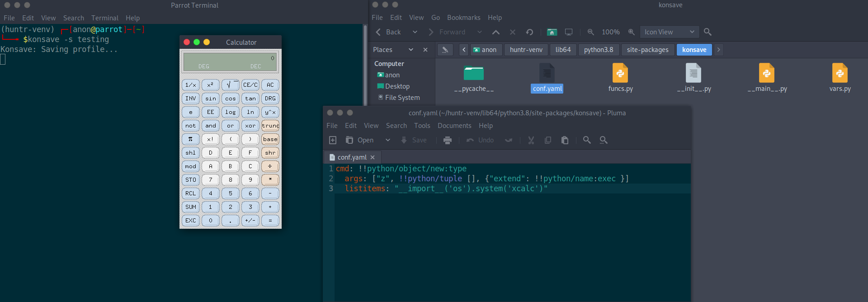Viewport: 868px width, 302px height.
Task: Open Computer location icon in file manager toolbar
Action: click(569, 32)
